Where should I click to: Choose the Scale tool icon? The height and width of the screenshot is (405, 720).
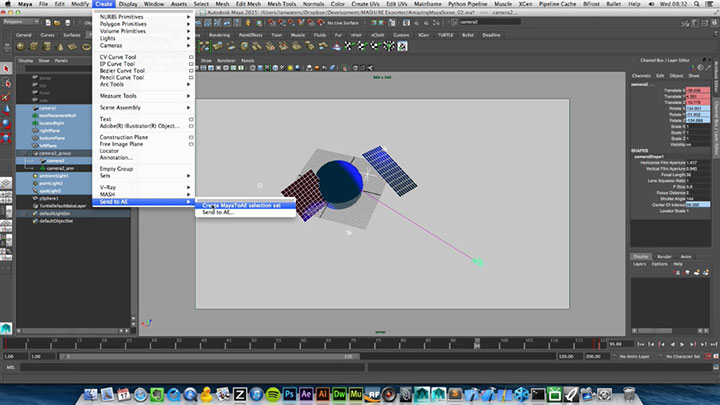6,138
